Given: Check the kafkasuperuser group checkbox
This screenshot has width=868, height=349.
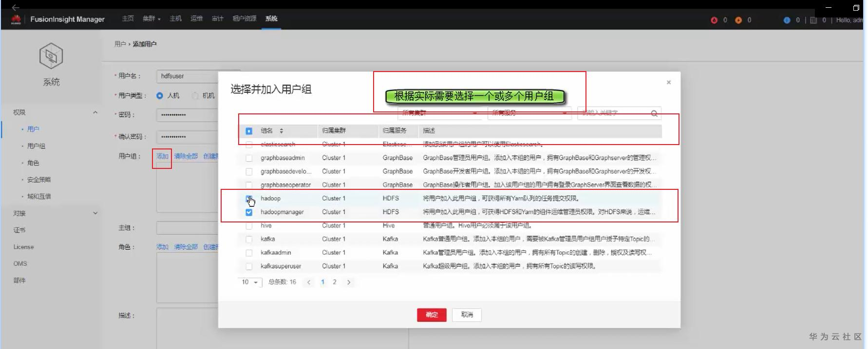Looking at the screenshot, I should pos(249,267).
